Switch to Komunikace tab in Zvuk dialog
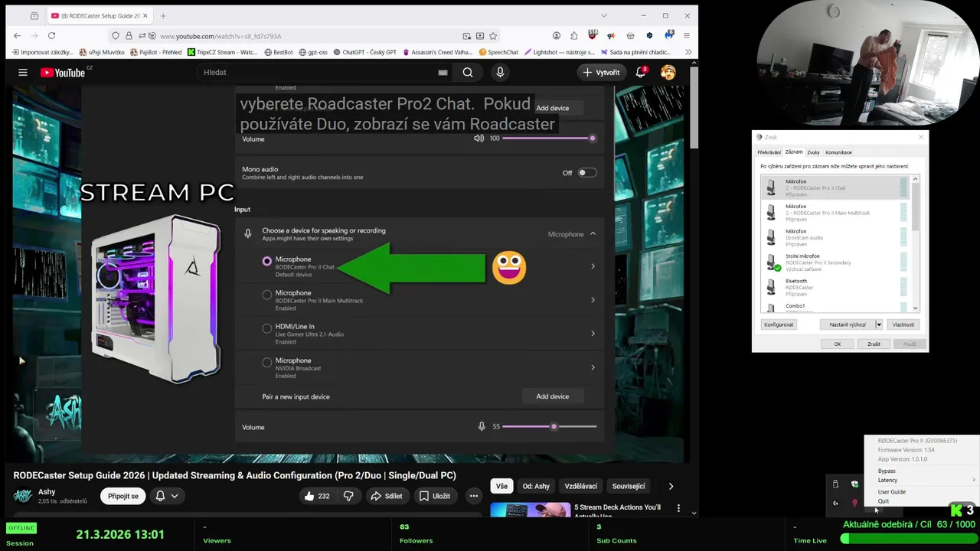This screenshot has height=551, width=980. pyautogui.click(x=838, y=152)
